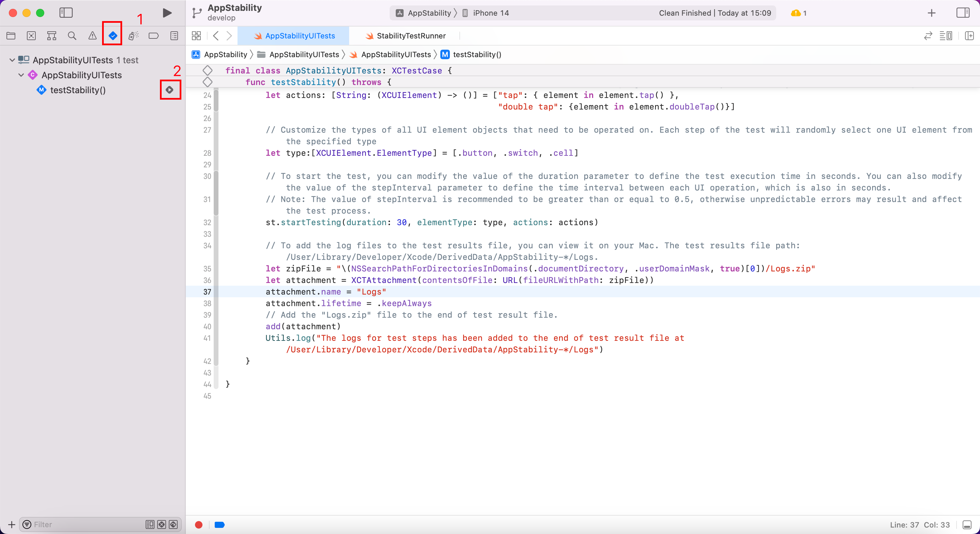This screenshot has width=980, height=534.
Task: Select the Test navigator diamond icon
Action: 113,36
